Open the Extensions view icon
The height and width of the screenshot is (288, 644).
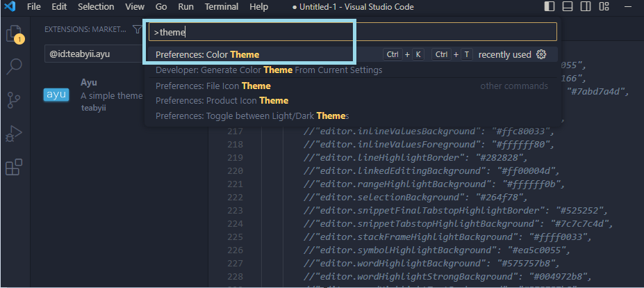pyautogui.click(x=15, y=168)
